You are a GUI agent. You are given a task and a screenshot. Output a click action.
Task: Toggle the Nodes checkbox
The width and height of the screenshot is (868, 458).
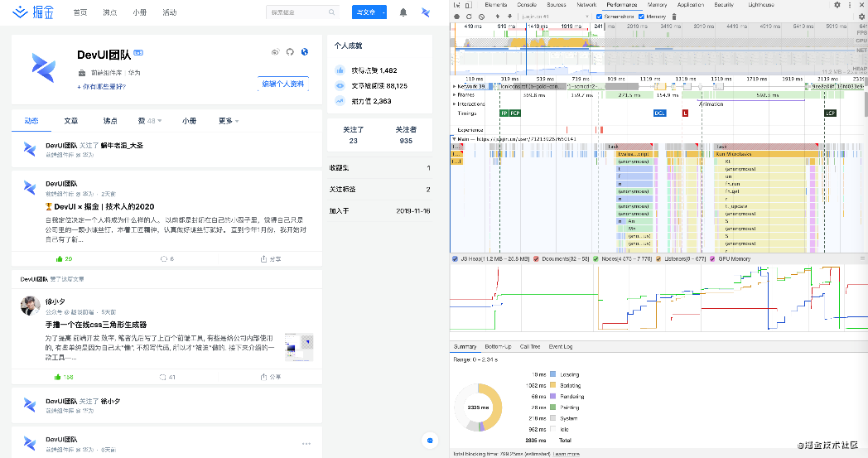pyautogui.click(x=596, y=258)
